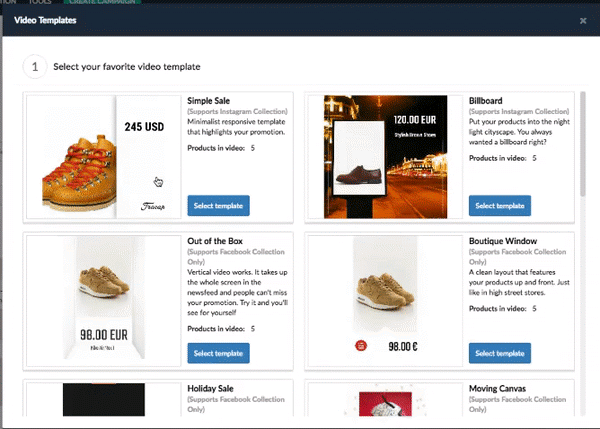The height and width of the screenshot is (429, 600).
Task: Click 'Supports Facebook Collection Only' under Out of the Box
Action: point(236,257)
